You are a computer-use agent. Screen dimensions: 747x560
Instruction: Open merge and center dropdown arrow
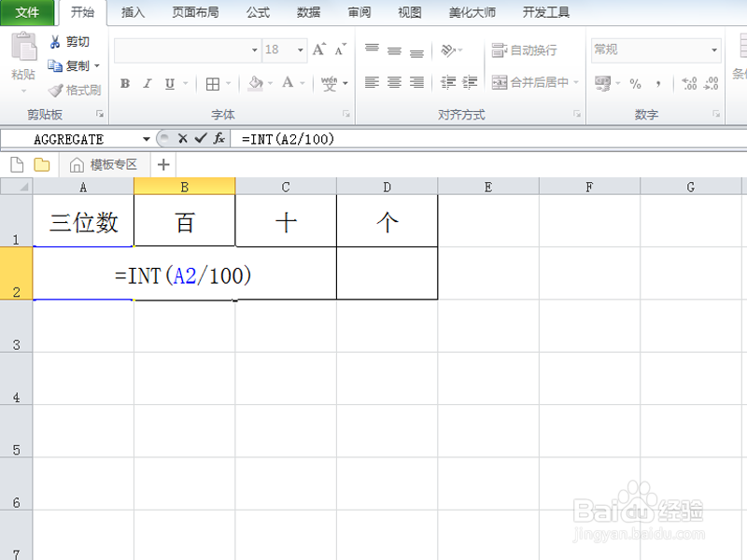576,82
